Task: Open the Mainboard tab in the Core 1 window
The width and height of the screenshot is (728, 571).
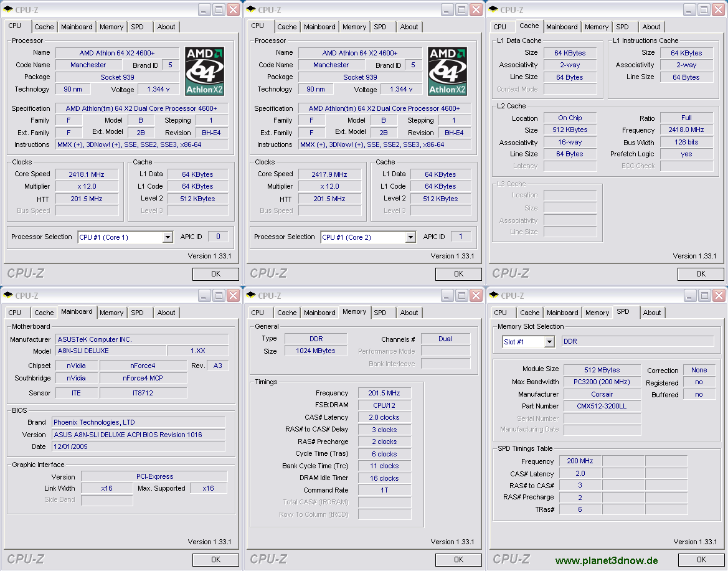Action: (77, 27)
